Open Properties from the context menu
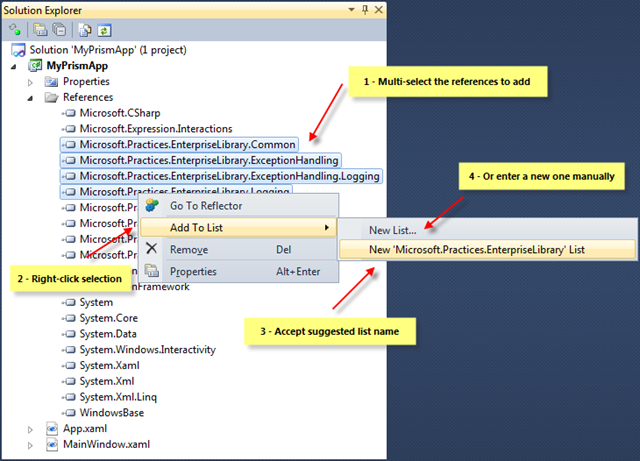This screenshot has height=461, width=640. pyautogui.click(x=239, y=271)
